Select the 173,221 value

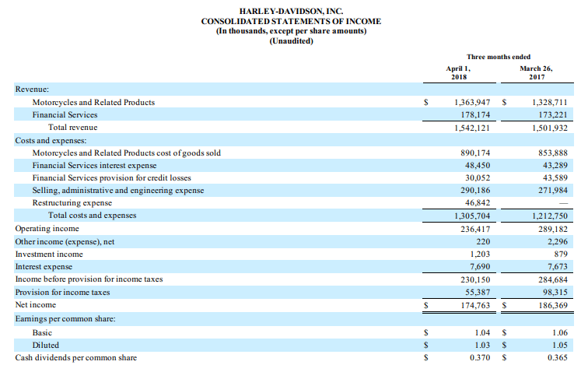553,114
